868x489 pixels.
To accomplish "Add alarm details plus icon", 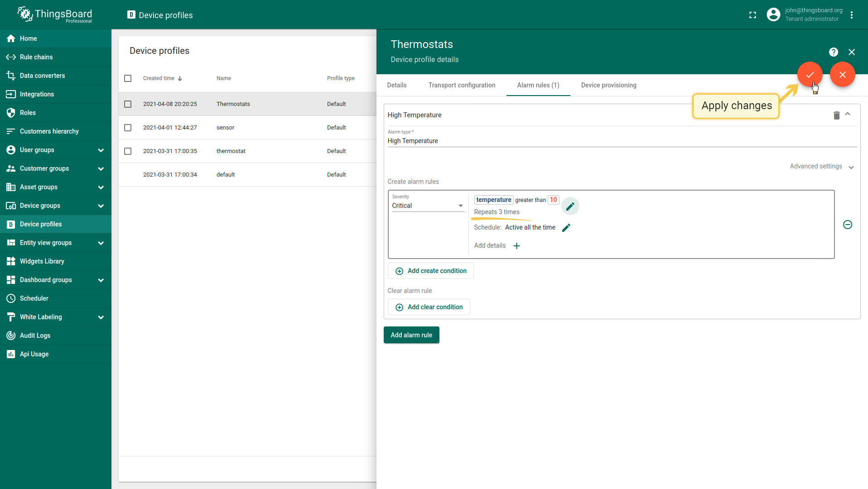I will pos(516,246).
